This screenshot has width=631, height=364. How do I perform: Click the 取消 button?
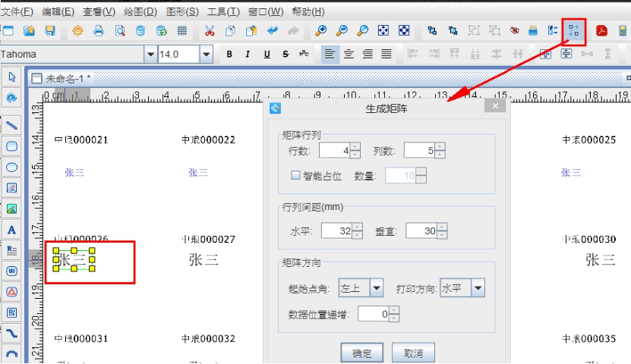click(413, 353)
